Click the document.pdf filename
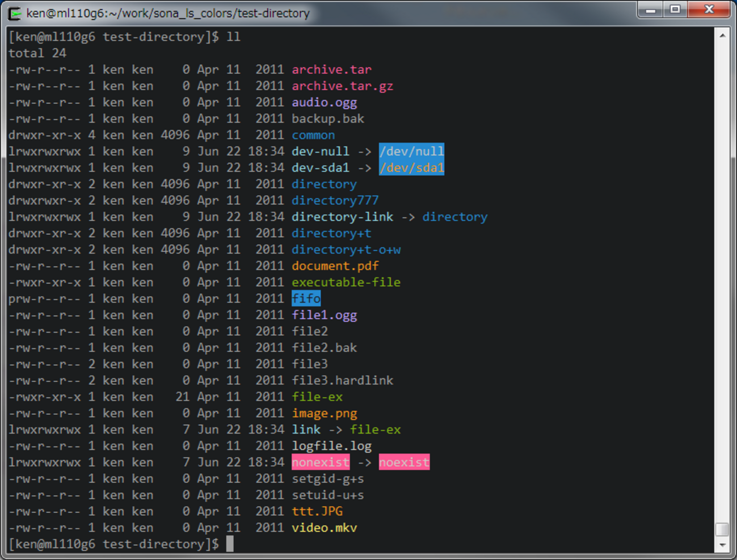Viewport: 737px width, 560px height. pos(335,266)
